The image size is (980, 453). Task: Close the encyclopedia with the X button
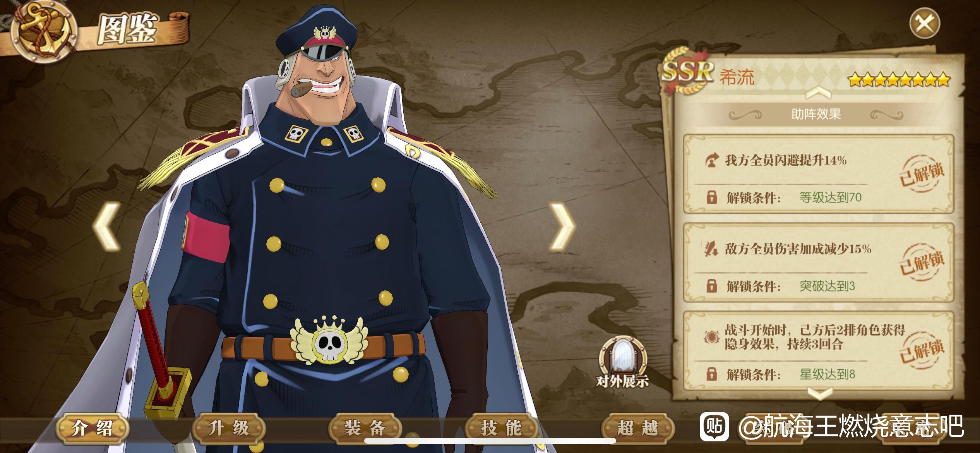[925, 24]
